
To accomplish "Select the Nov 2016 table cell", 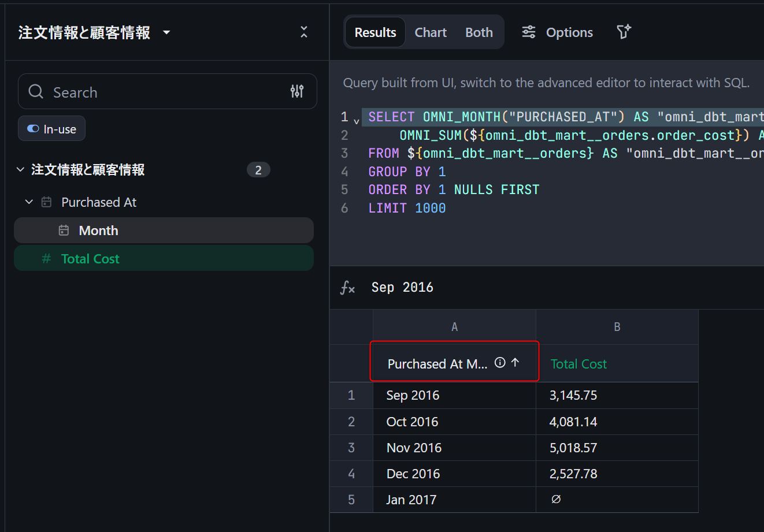I will pyautogui.click(x=414, y=448).
